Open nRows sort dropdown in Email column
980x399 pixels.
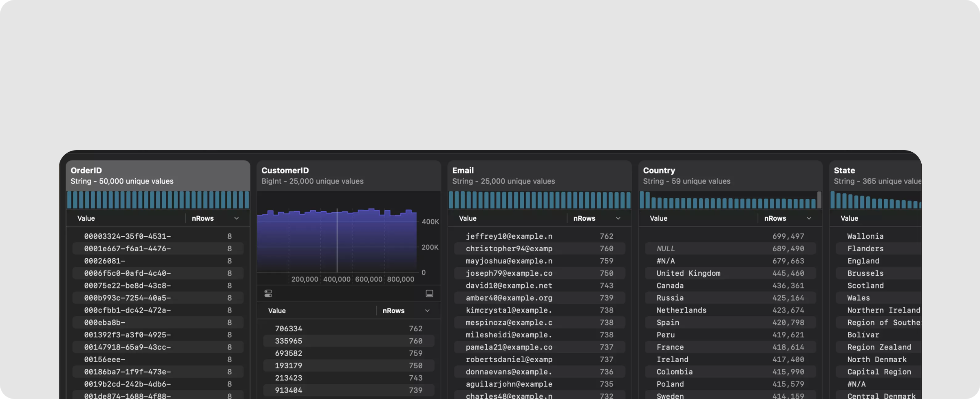(x=618, y=218)
